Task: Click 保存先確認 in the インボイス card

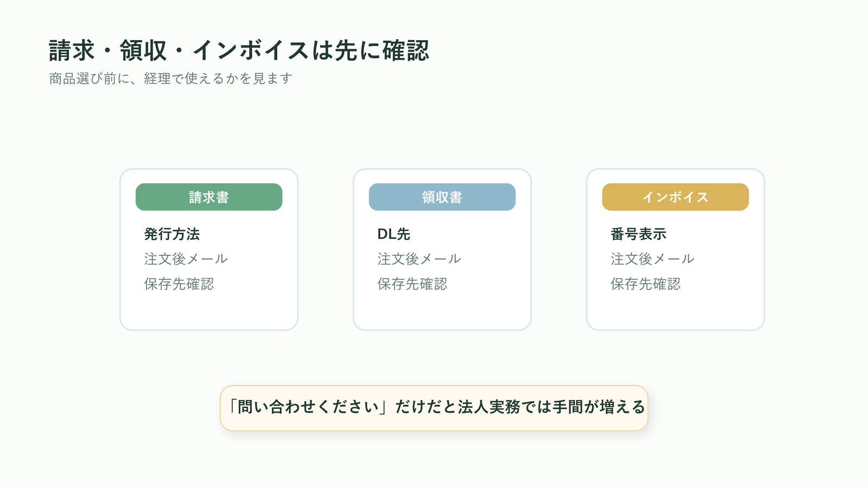Action: point(646,284)
